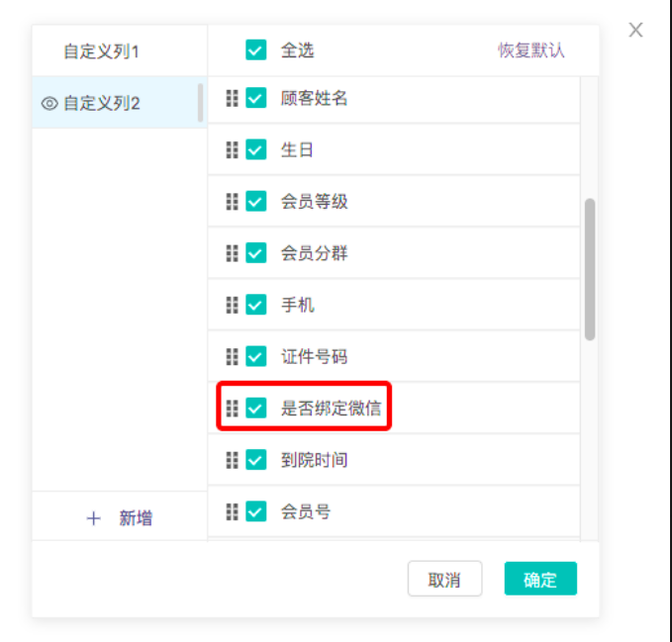Select the 自定义列1 list item
The image size is (672, 642).
pos(120,51)
